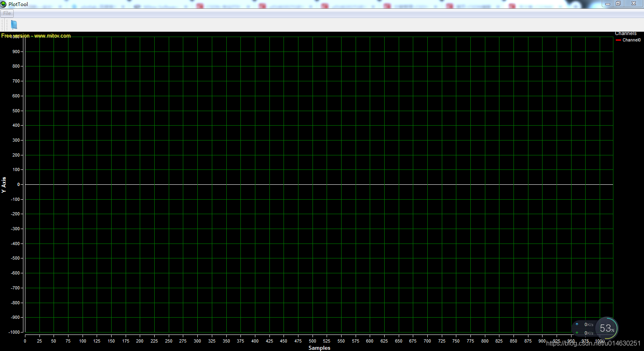Image resolution: width=644 pixels, height=351 pixels.
Task: Click the -500 tick label on Y axis
Action: point(15,258)
